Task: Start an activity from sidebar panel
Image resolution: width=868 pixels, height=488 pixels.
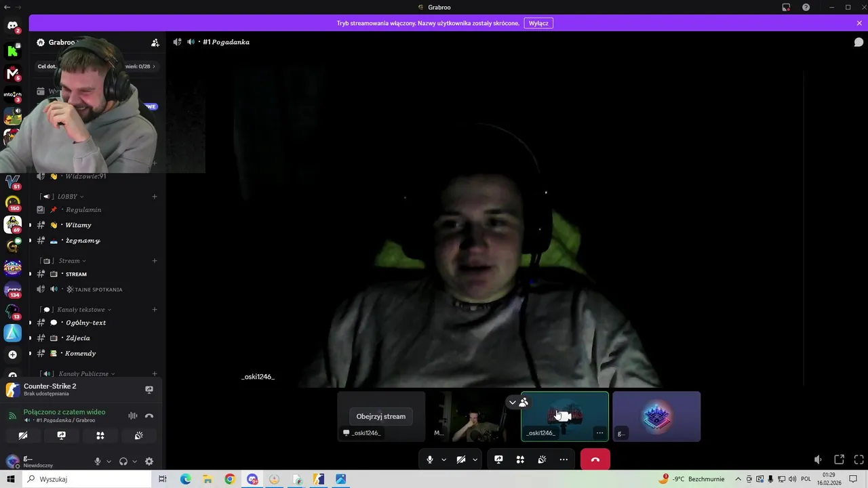Action: [100, 436]
